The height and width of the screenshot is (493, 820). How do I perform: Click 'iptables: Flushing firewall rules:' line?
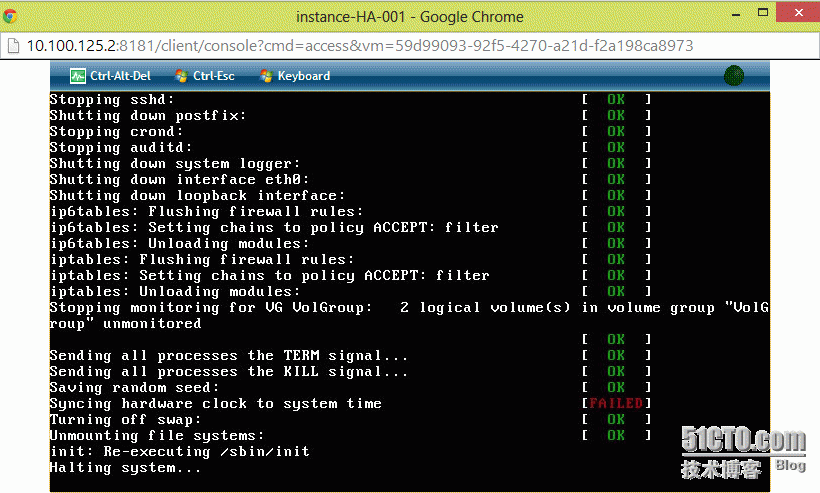coord(202,259)
